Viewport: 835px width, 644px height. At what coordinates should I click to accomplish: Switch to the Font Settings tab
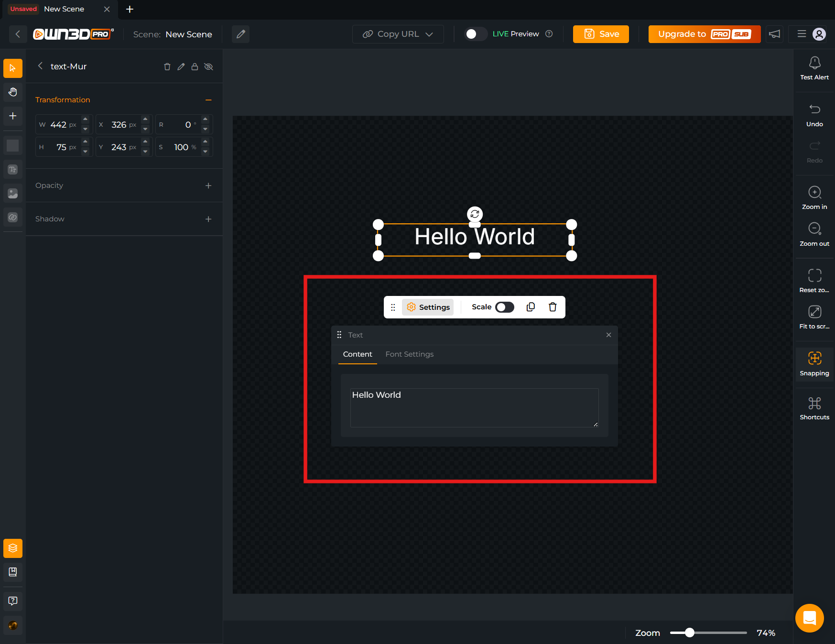409,354
